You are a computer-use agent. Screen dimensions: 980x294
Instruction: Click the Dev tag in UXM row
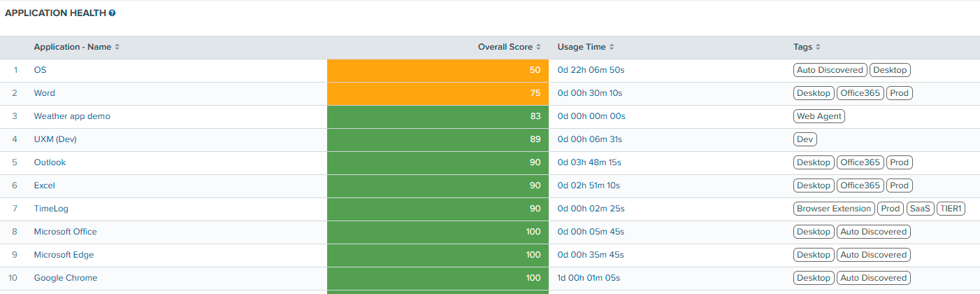tap(805, 139)
